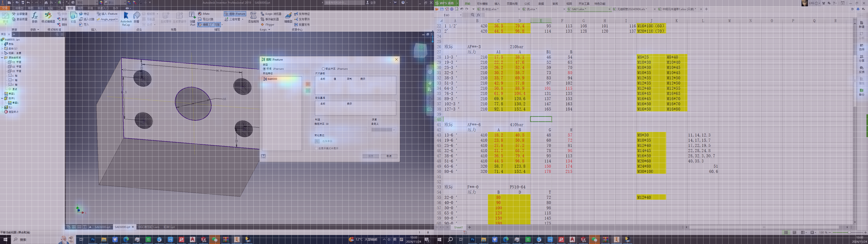Click the ViewCube in the viewport
The height and width of the screenshot is (244, 868).
tap(420, 51)
